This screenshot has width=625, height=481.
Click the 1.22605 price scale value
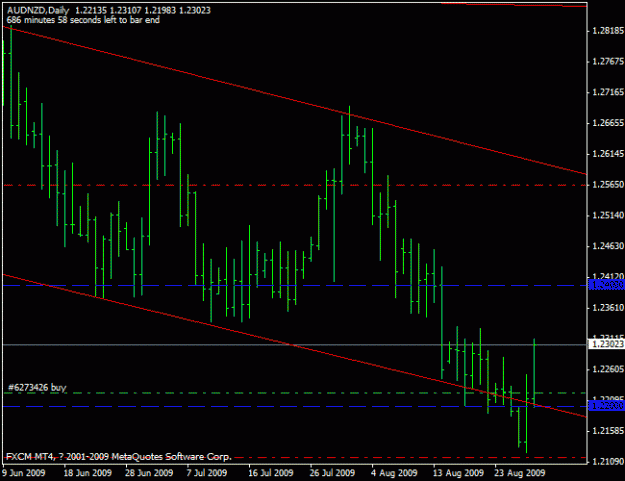click(x=608, y=369)
